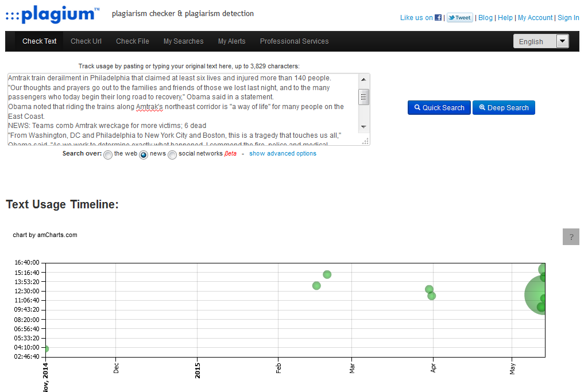588x392 pixels.
Task: Open the English language dropdown
Action: (x=541, y=41)
